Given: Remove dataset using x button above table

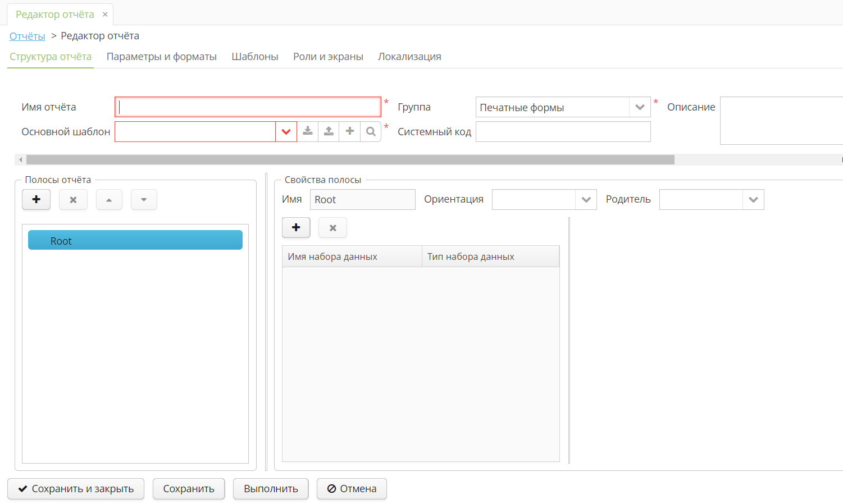Looking at the screenshot, I should click(x=332, y=228).
